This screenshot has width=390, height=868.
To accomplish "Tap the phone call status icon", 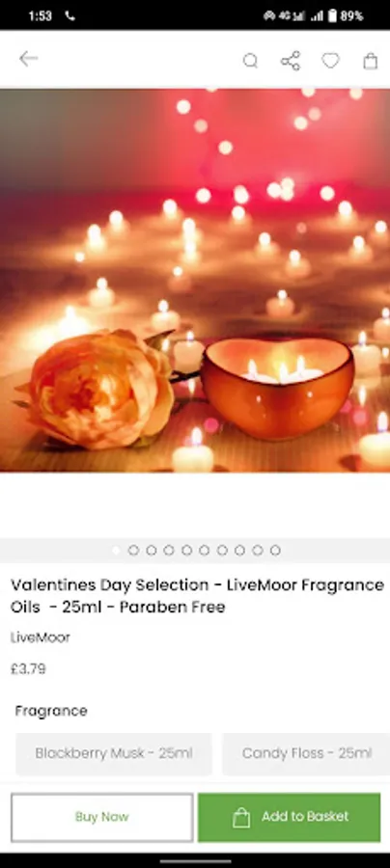I will 70,16.
